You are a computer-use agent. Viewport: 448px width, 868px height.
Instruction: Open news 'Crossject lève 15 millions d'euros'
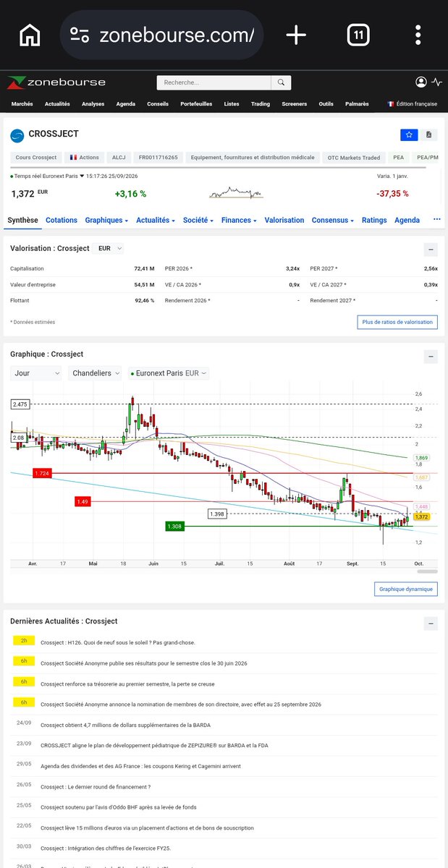147,827
